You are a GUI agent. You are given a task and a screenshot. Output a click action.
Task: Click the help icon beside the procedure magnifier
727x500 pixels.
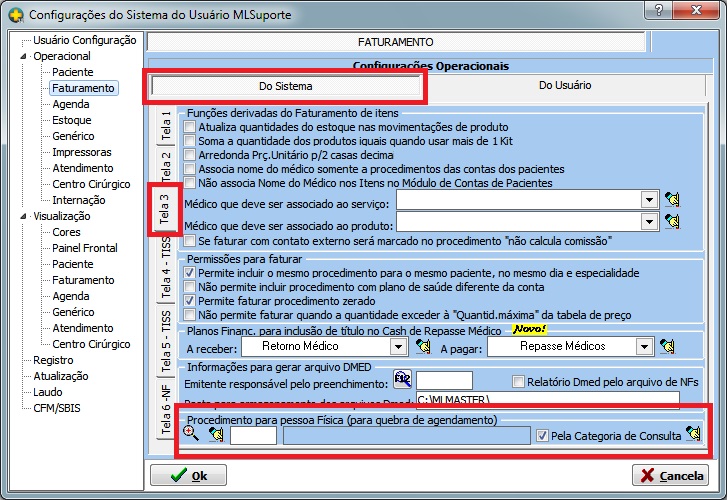click(215, 434)
